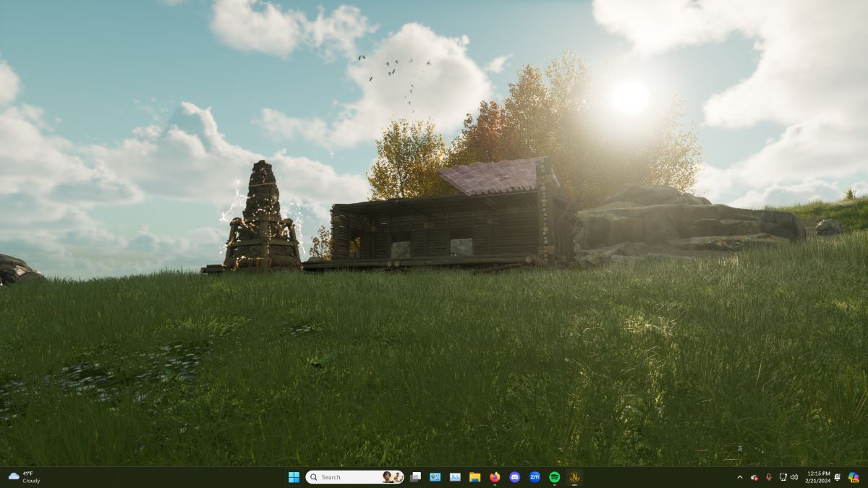Open the Zoom app

535,477
